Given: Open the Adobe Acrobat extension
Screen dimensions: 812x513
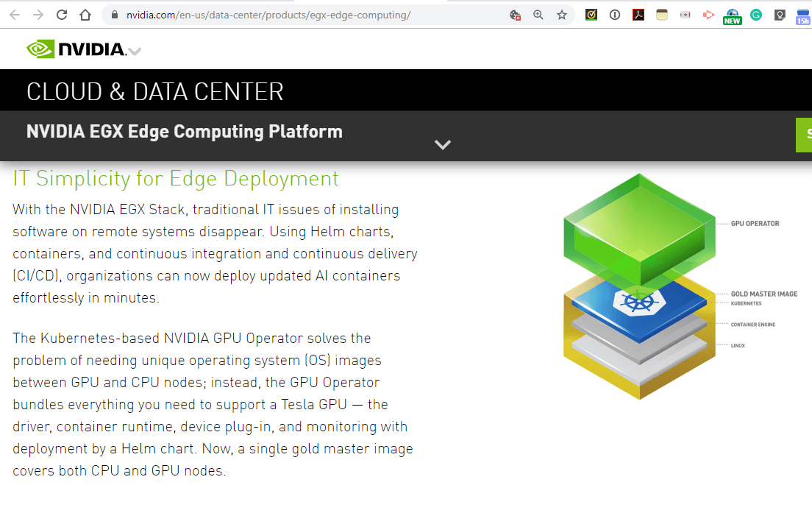Looking at the screenshot, I should 638,15.
